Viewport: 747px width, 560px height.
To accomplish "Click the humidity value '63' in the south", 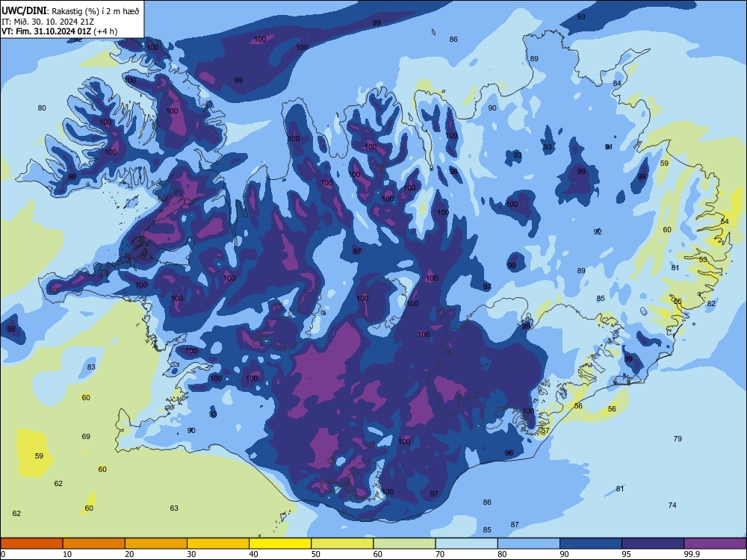I will click(174, 508).
